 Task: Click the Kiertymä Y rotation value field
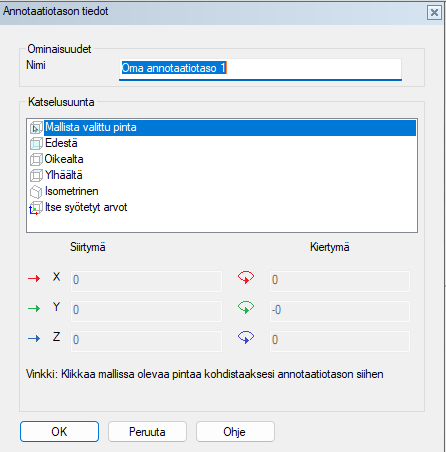click(340, 311)
